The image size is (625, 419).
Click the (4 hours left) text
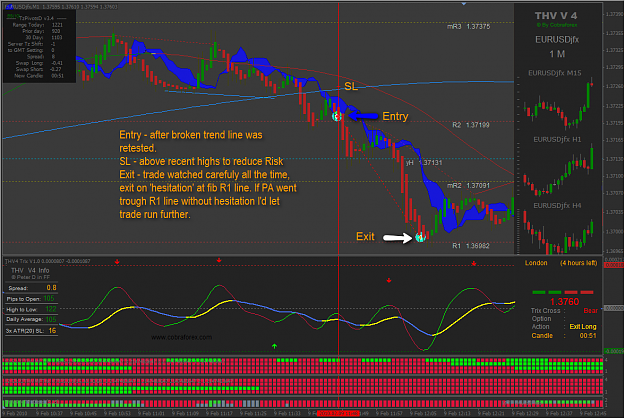click(578, 263)
